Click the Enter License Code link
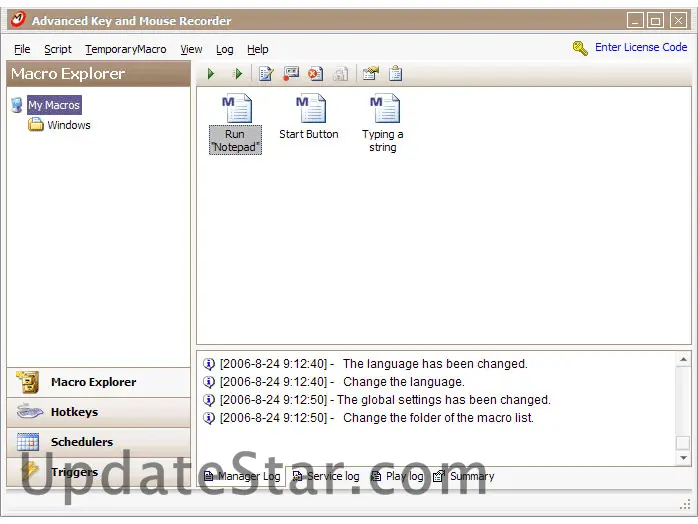 (x=640, y=47)
